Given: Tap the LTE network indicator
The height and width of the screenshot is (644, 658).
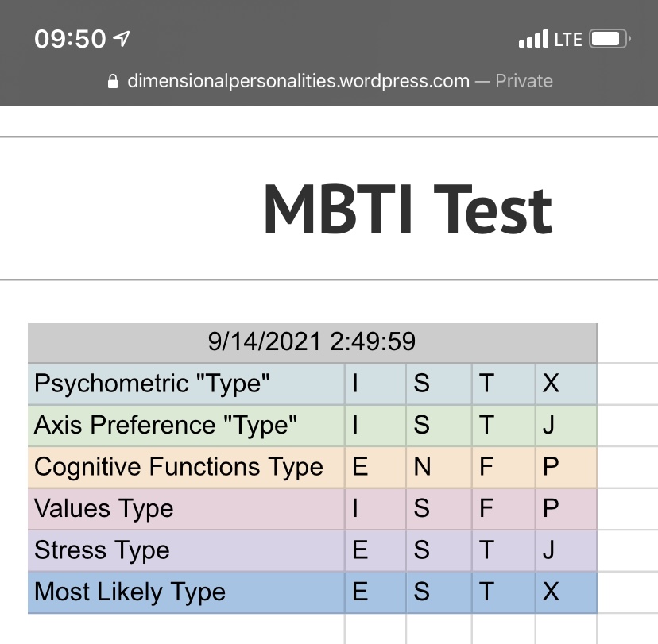Looking at the screenshot, I should [568, 40].
